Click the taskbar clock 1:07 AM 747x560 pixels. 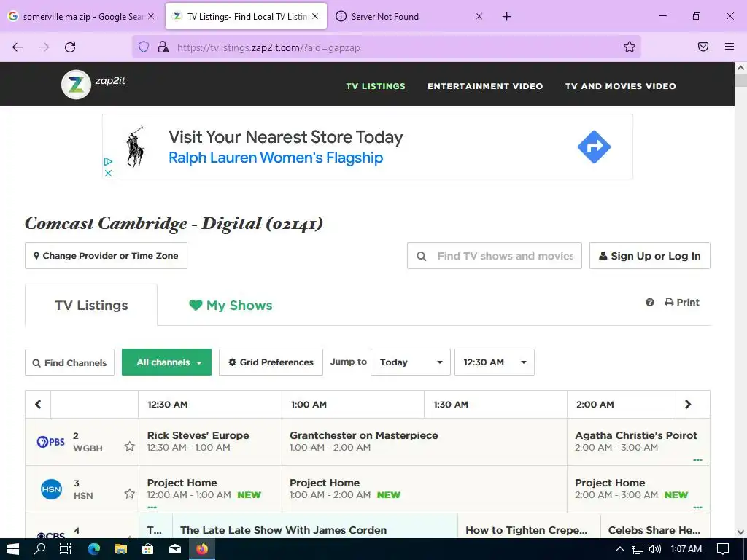[686, 549]
